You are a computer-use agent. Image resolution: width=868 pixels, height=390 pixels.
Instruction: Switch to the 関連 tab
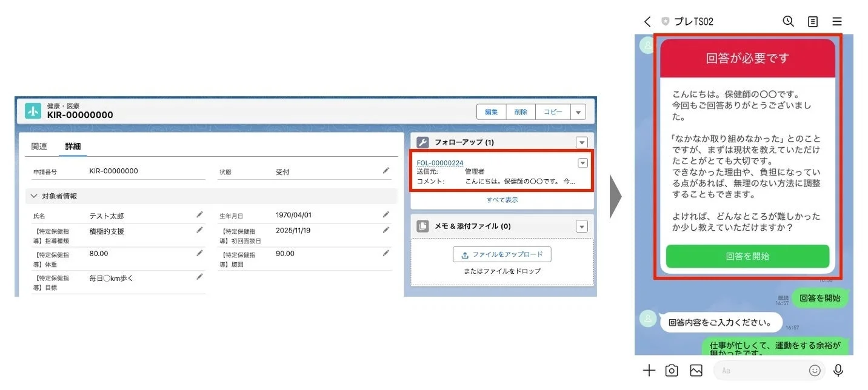click(39, 146)
